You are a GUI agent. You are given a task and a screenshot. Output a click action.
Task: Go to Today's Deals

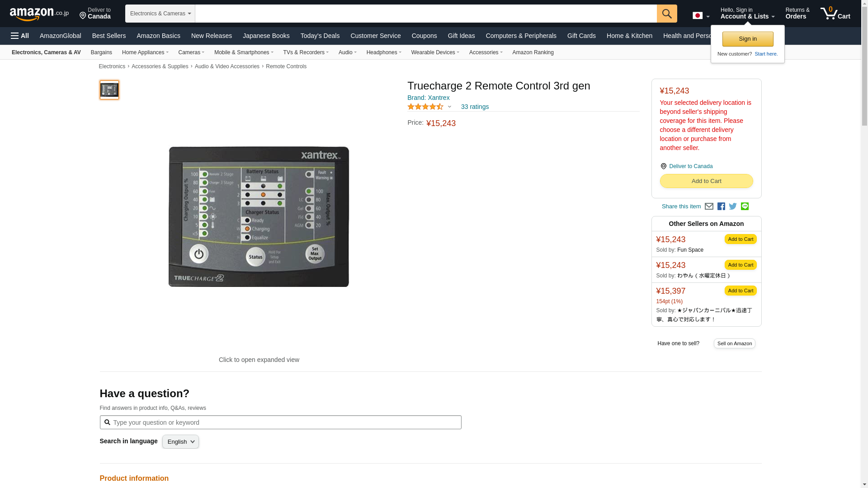pos(320,36)
